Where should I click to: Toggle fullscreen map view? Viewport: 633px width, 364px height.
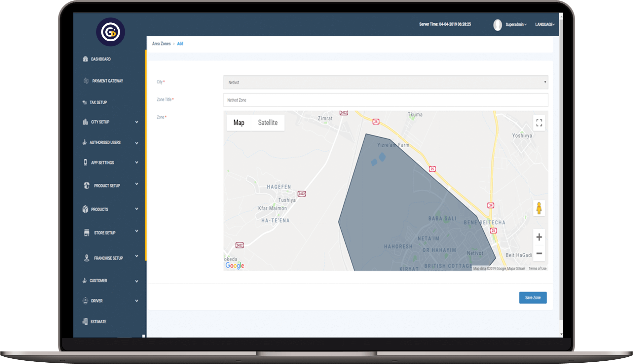point(539,123)
